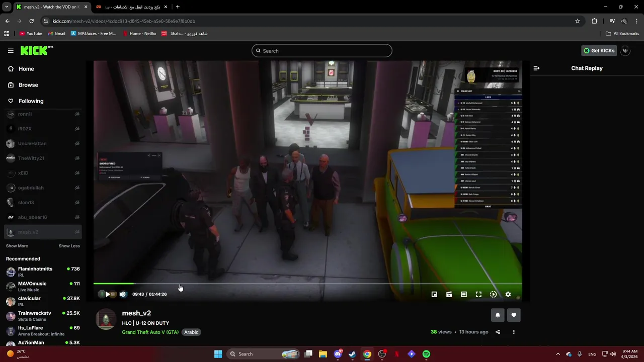Open Following in the sidebar

pos(31,101)
